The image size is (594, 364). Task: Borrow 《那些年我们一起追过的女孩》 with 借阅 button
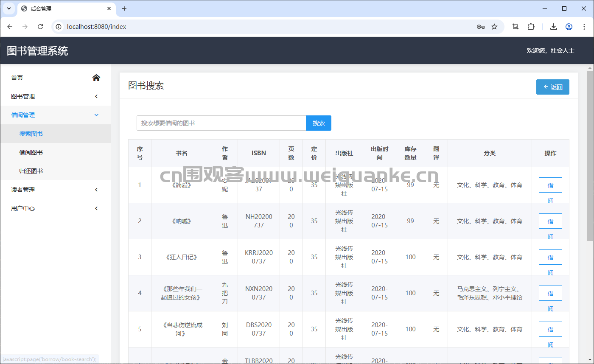pos(550,293)
